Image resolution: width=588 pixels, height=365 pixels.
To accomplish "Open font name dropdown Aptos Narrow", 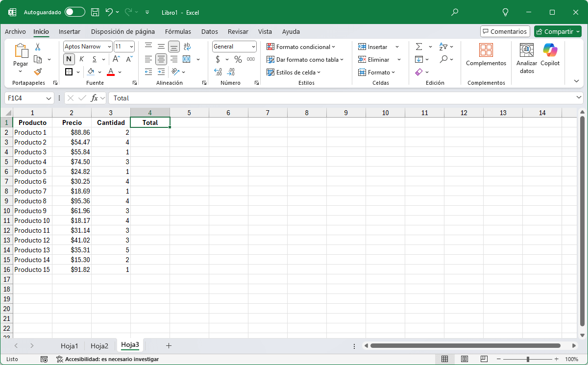I will [109, 47].
